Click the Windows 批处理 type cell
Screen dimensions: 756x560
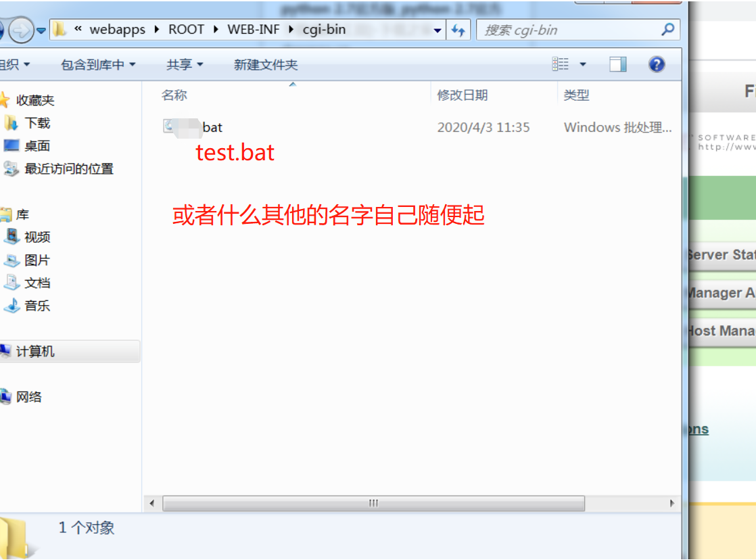click(x=617, y=127)
